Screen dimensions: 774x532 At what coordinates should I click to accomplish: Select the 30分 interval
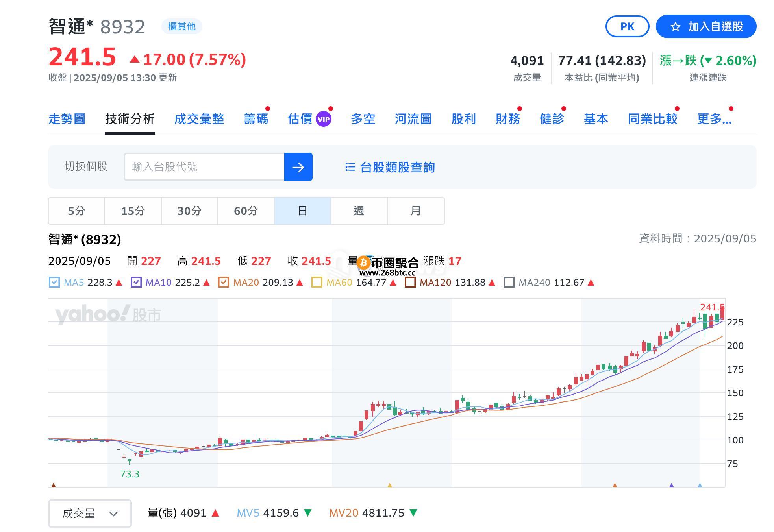(189, 211)
